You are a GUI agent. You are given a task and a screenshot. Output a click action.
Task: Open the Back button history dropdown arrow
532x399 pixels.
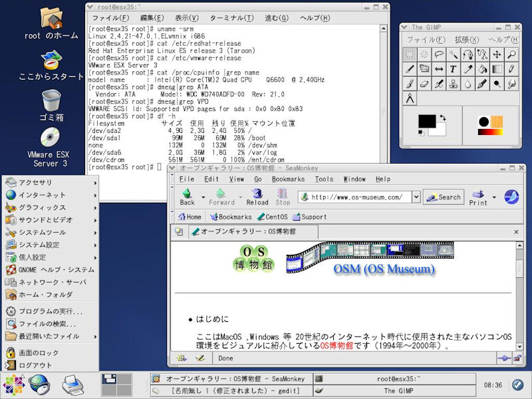(203, 197)
